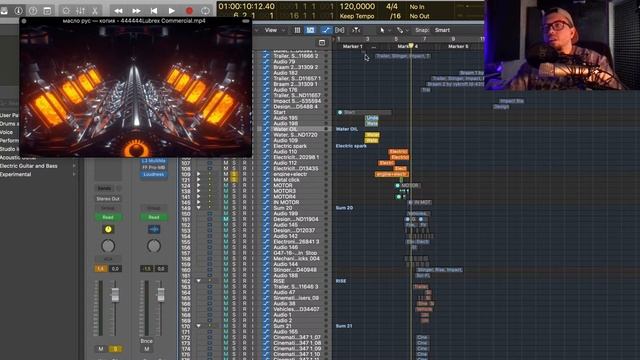Click the red Record button
The width and height of the screenshot is (640, 360).
[x=189, y=11]
